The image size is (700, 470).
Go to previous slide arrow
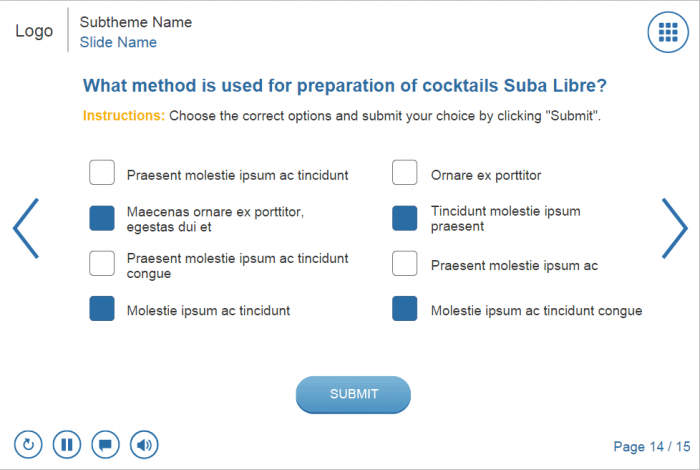26,228
